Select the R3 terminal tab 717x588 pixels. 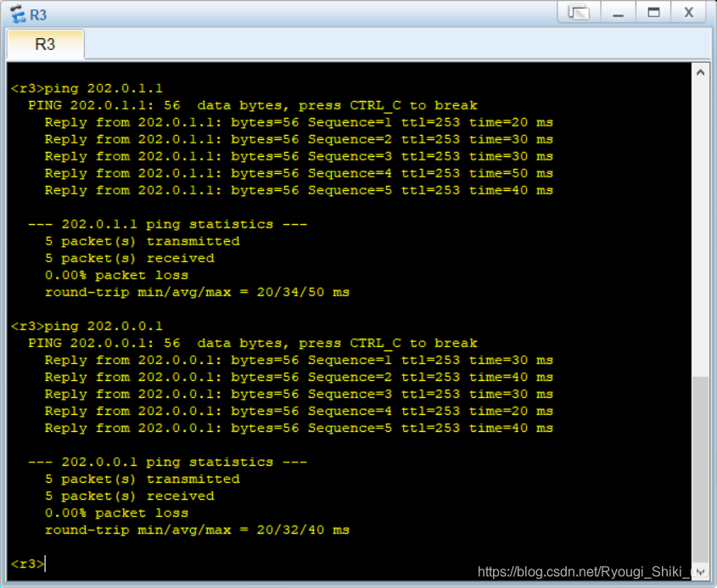pyautogui.click(x=45, y=44)
